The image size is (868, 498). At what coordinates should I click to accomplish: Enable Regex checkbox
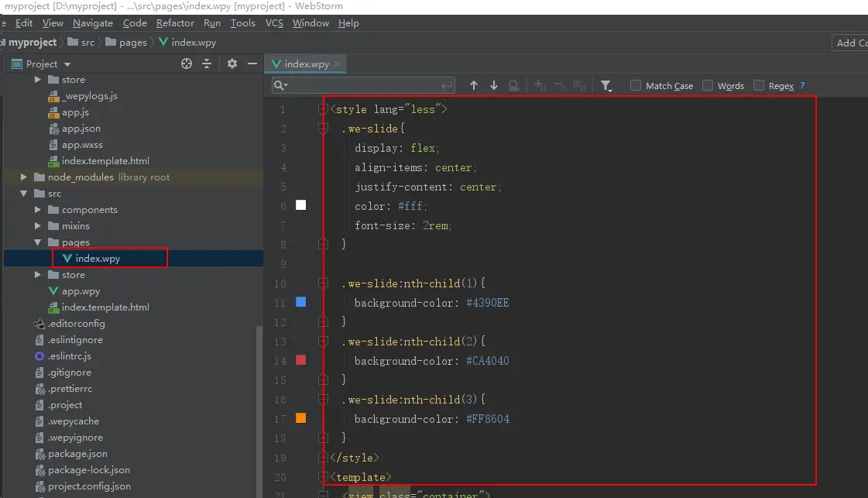759,85
